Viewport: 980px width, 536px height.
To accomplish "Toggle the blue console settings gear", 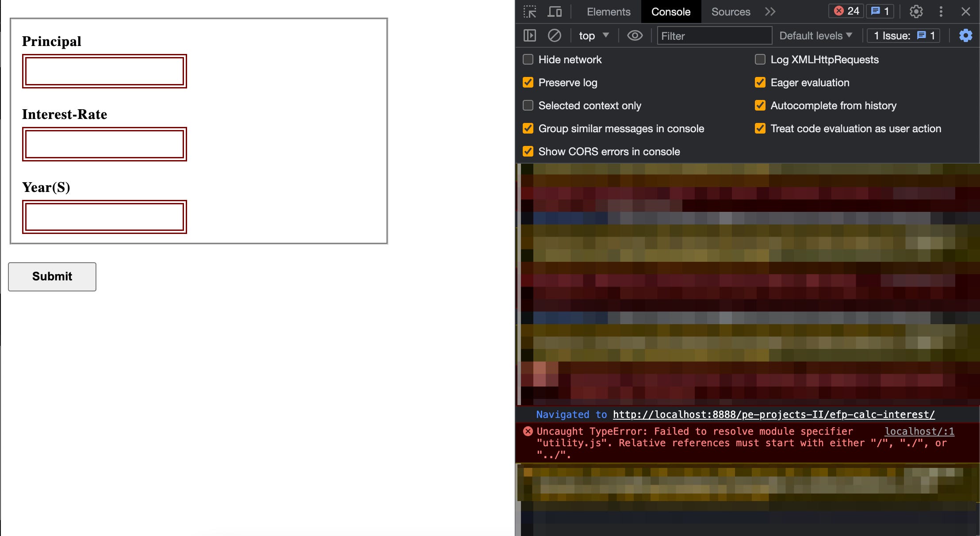I will pos(965,35).
